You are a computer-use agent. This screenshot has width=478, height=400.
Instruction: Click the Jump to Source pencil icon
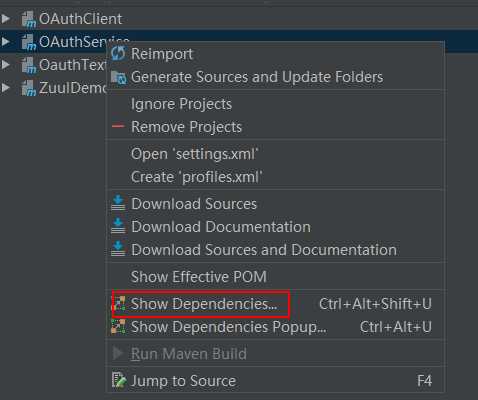coord(119,380)
